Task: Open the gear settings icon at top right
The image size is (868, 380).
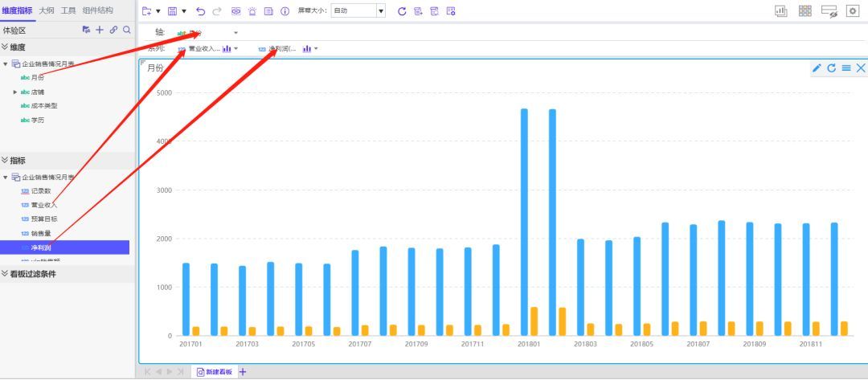Action: 853,11
